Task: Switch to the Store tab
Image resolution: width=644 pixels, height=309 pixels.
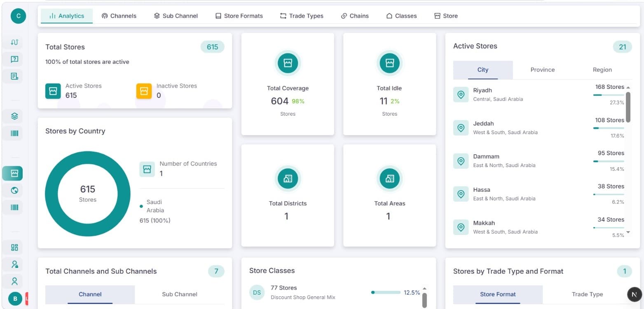Action: (x=446, y=16)
